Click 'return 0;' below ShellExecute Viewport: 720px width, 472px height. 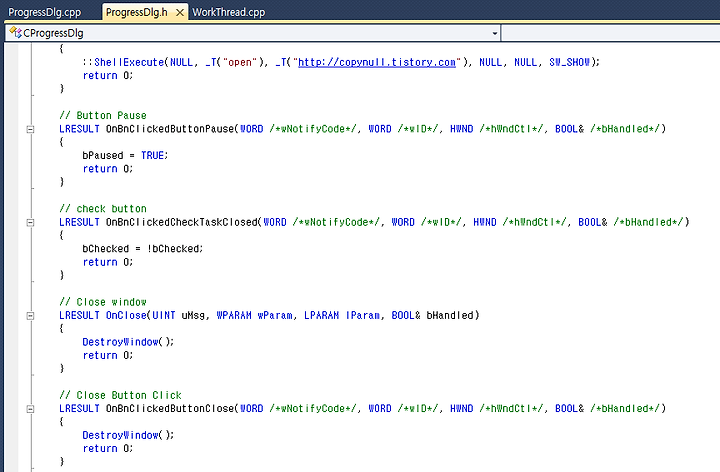108,76
